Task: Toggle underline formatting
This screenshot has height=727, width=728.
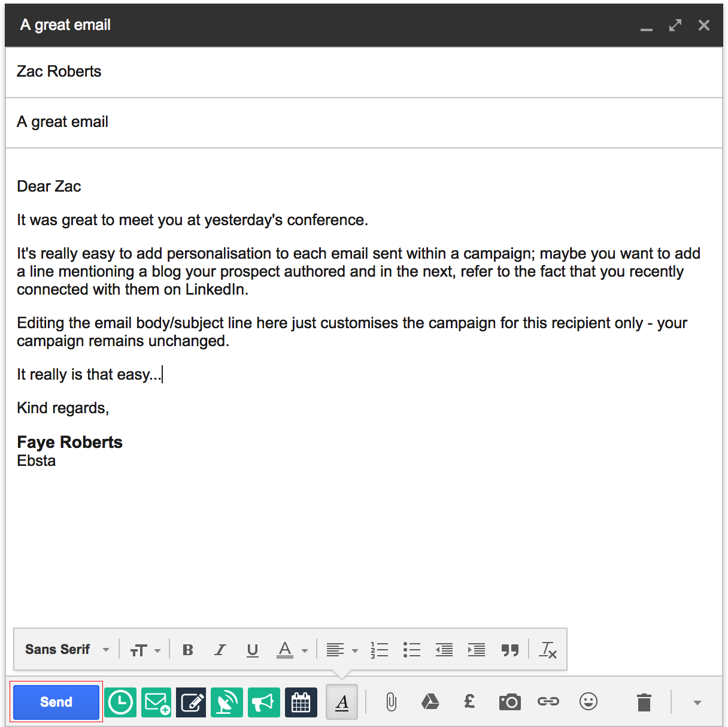Action: 253,650
